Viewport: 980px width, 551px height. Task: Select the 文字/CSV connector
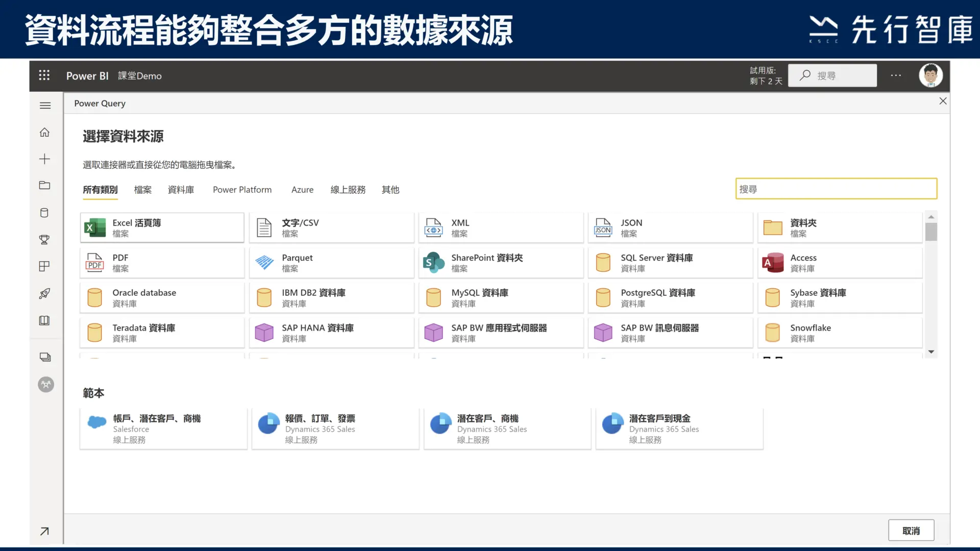tap(332, 228)
